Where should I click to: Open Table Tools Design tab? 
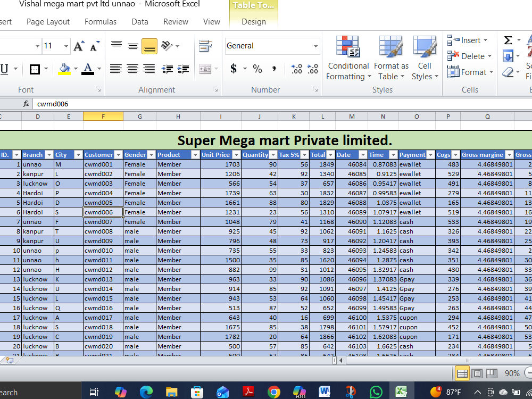pos(254,22)
